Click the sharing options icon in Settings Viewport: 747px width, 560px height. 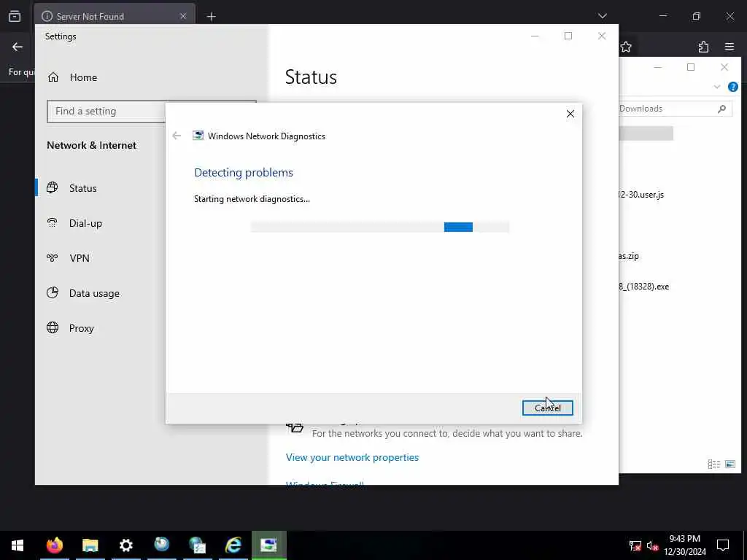pos(295,427)
